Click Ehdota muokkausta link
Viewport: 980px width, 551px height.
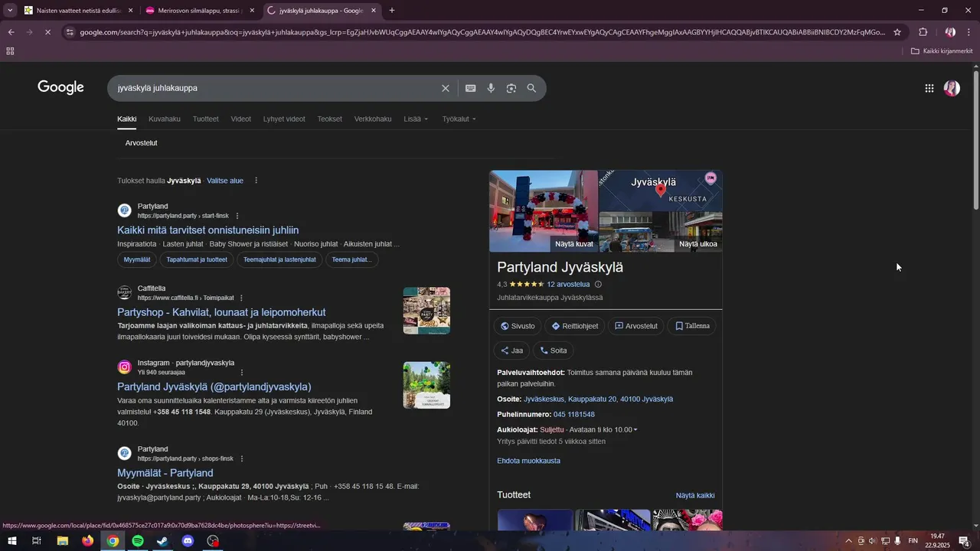528,461
